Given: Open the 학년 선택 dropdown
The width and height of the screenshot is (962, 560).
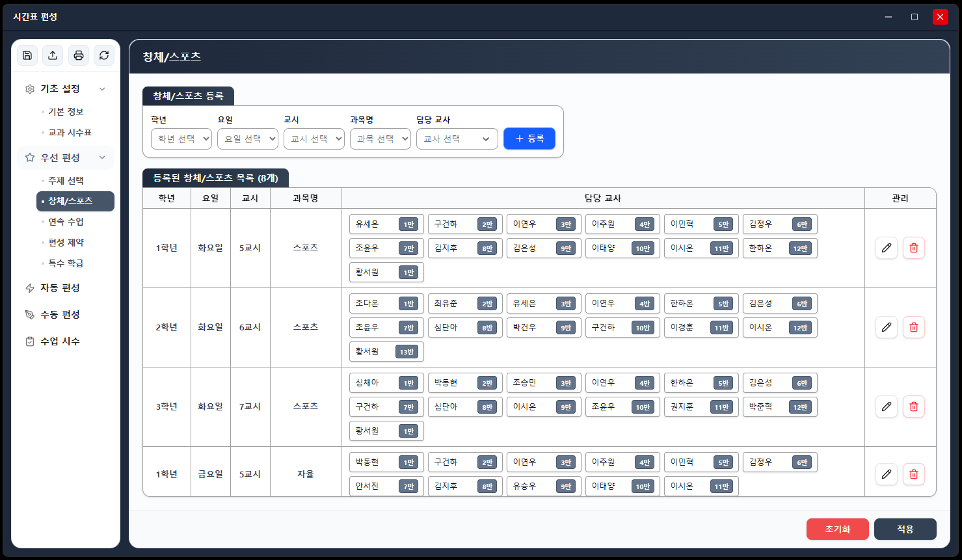Looking at the screenshot, I should click(181, 139).
